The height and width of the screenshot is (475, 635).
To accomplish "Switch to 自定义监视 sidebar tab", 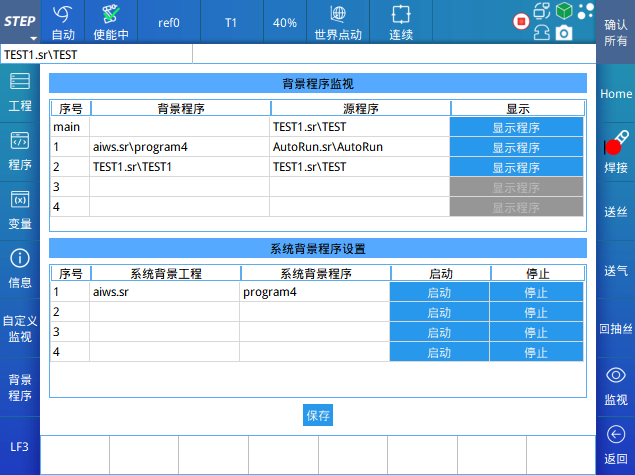I will tap(20, 328).
